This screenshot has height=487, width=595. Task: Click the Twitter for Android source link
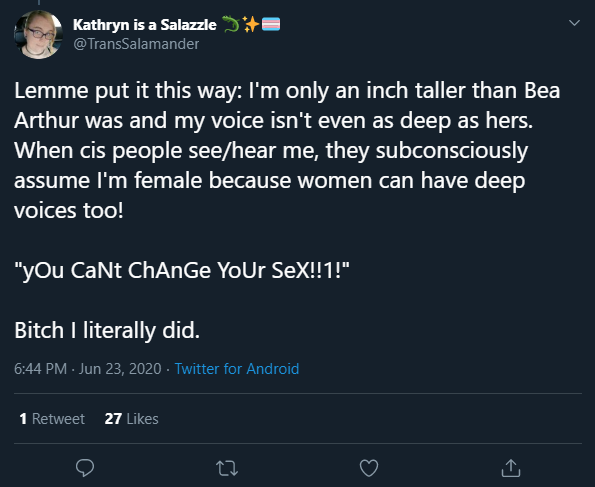(237, 369)
